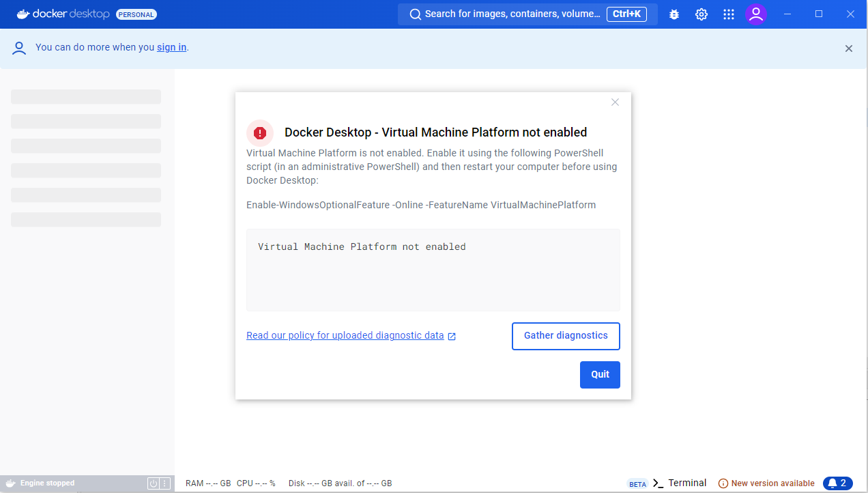
Task: Open the extensions grid menu icon
Action: [x=729, y=14]
